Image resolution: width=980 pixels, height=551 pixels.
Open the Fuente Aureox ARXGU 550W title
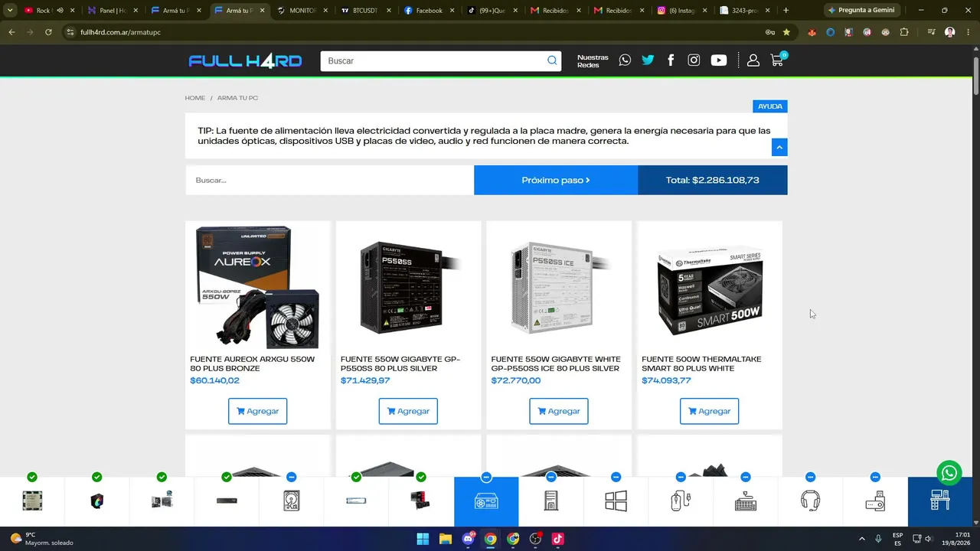(x=253, y=364)
